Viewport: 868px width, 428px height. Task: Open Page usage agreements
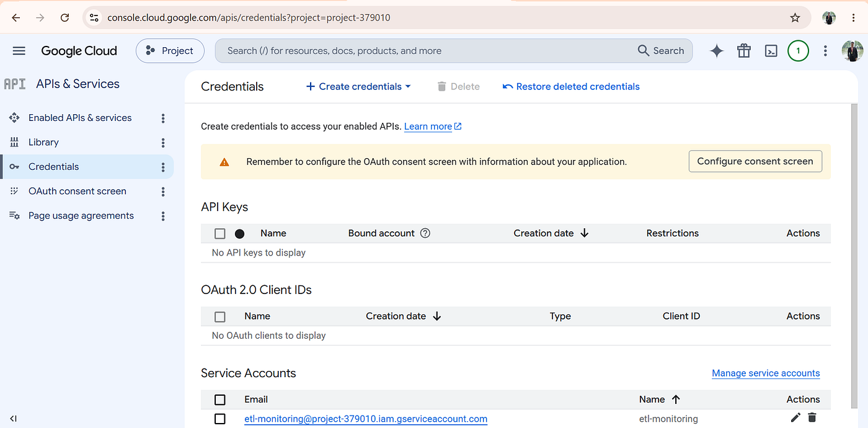click(x=81, y=216)
